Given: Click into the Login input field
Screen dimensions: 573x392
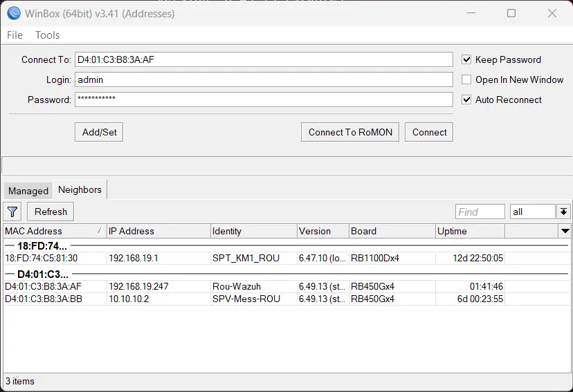Looking at the screenshot, I should tap(263, 80).
